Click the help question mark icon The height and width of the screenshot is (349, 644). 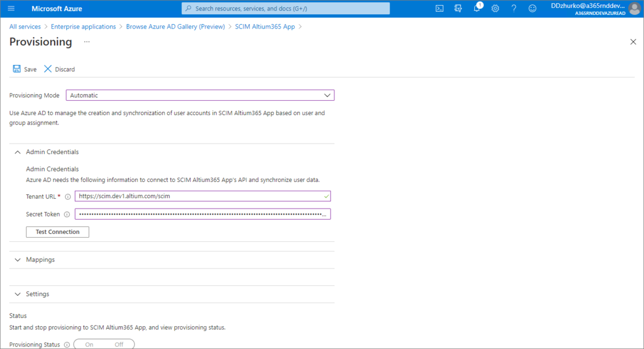coord(514,9)
